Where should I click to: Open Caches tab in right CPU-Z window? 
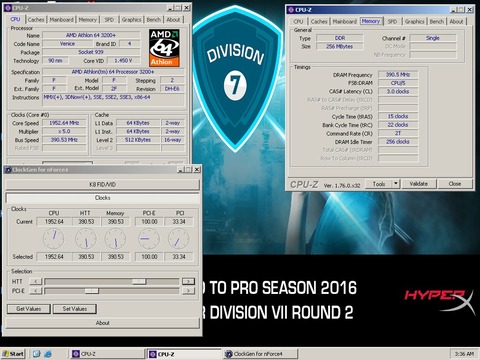[319, 21]
